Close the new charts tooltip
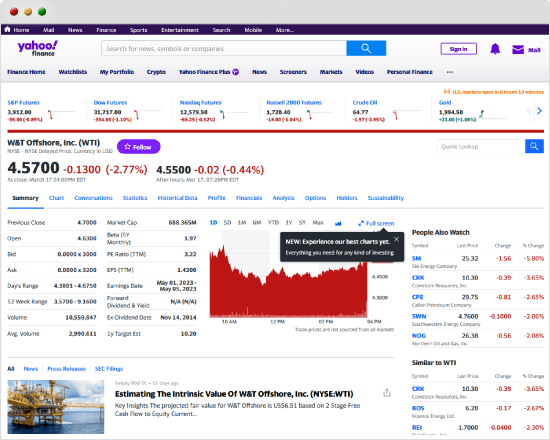This screenshot has width=550, height=440. pyautogui.click(x=396, y=239)
